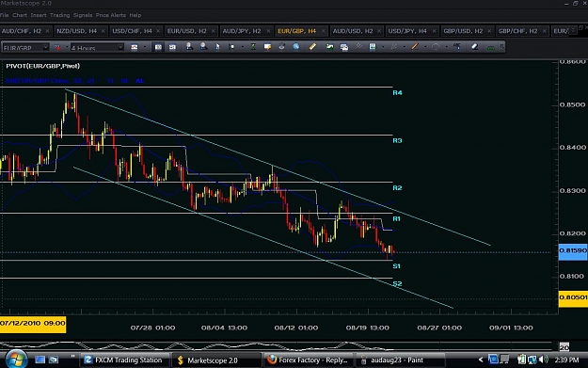Click the R3 pivot level label
The image size is (588, 368).
pos(397,140)
